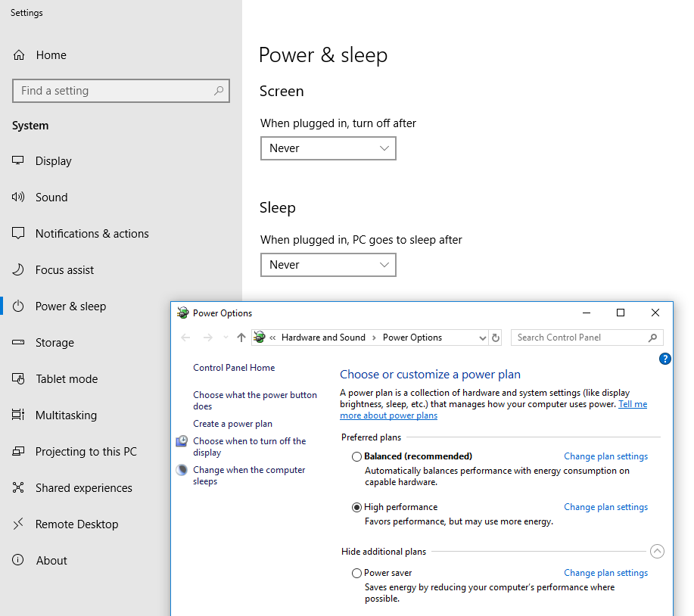Select the High performance power plan
The height and width of the screenshot is (616, 694).
[357, 507]
